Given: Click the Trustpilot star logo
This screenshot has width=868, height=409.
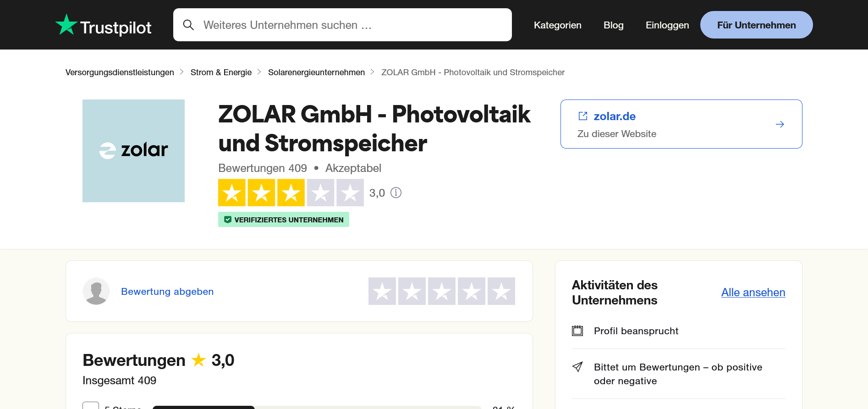Looking at the screenshot, I should coord(66,25).
